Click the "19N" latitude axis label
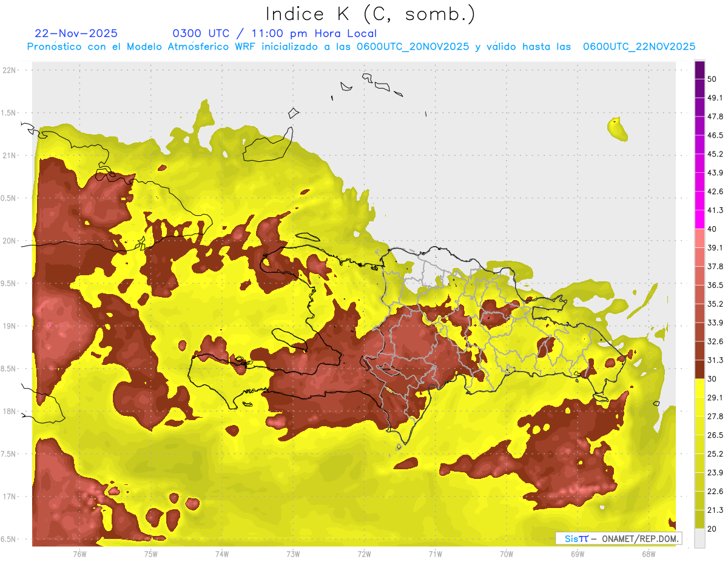Screen dimensions: 728x562 pyautogui.click(x=10, y=326)
